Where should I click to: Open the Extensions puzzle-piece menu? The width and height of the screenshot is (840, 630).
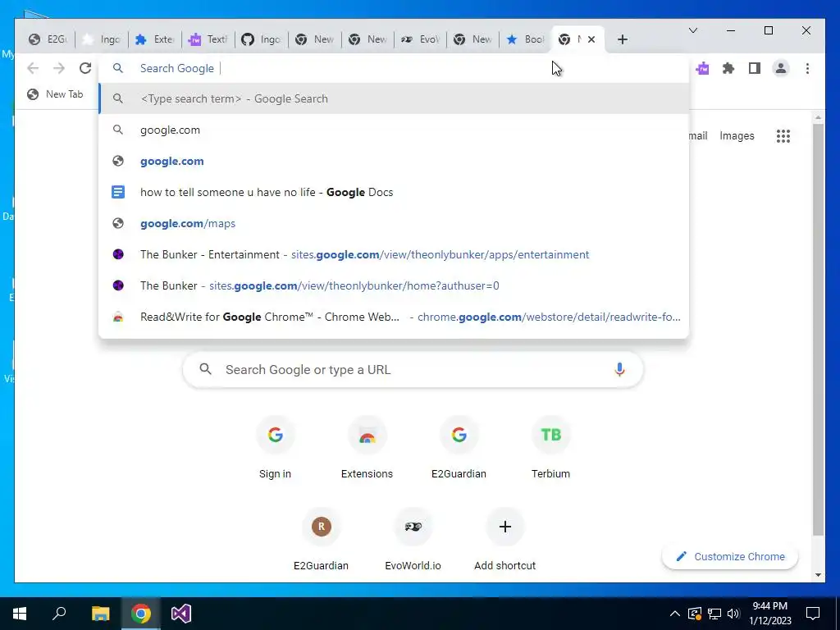[x=728, y=68]
